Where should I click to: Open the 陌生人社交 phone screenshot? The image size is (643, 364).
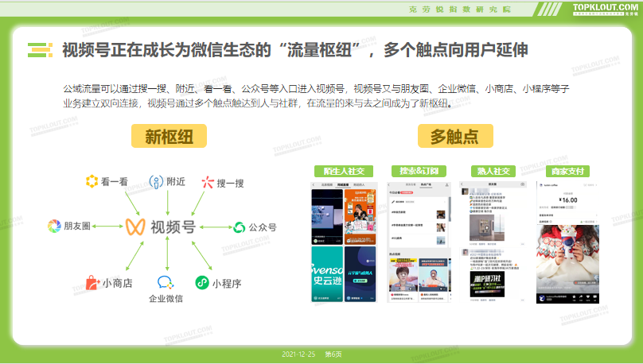coord(344,242)
